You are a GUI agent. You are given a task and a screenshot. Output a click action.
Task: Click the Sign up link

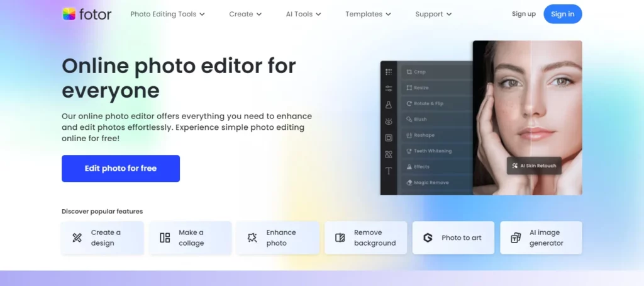tap(524, 14)
